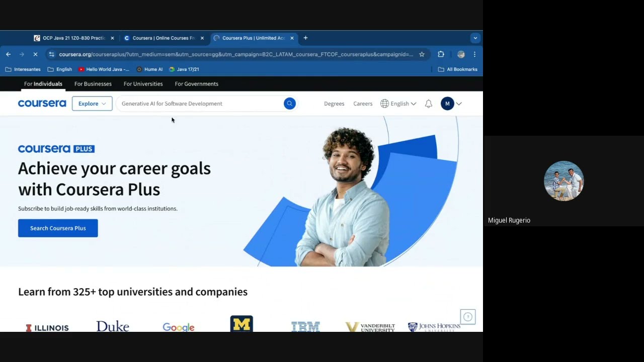Click the Coursera Plus logo in the hero
644x362 pixels.
click(56, 149)
